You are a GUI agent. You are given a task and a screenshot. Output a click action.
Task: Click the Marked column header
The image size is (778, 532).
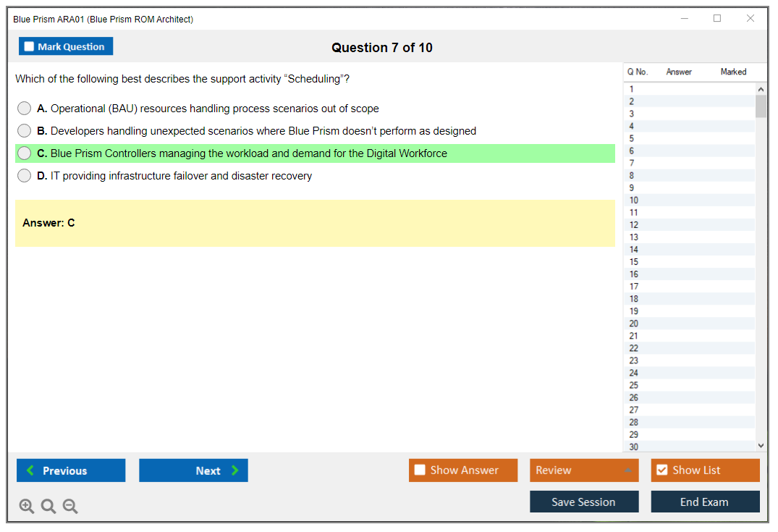pos(732,72)
